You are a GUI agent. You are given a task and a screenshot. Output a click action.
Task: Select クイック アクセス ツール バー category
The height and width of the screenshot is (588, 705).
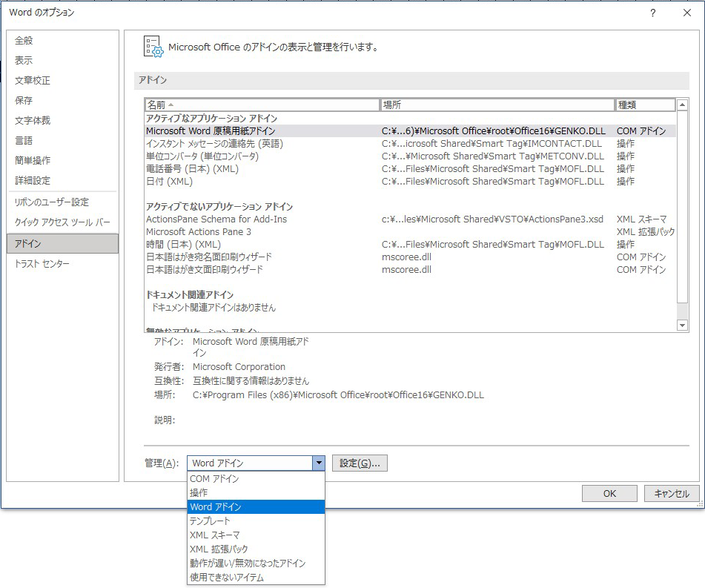click(62, 222)
